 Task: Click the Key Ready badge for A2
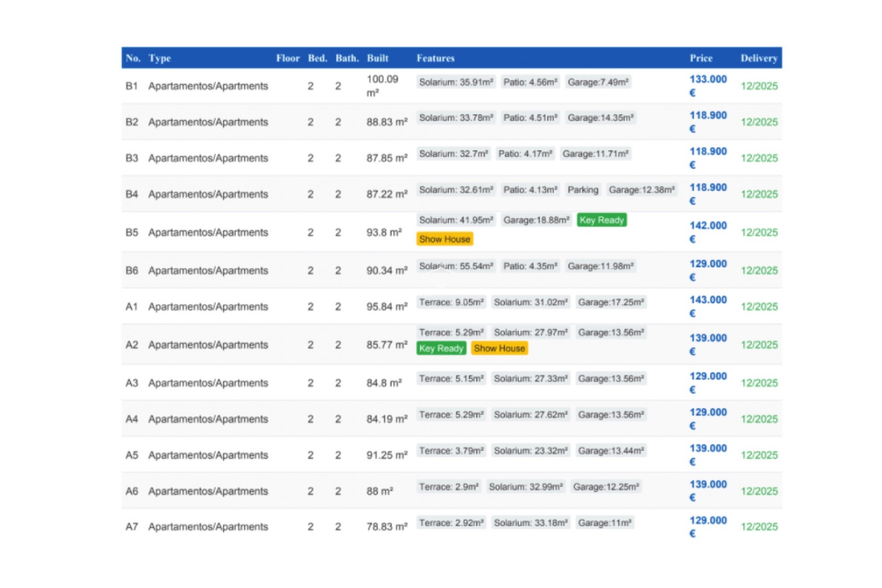pyautogui.click(x=441, y=348)
